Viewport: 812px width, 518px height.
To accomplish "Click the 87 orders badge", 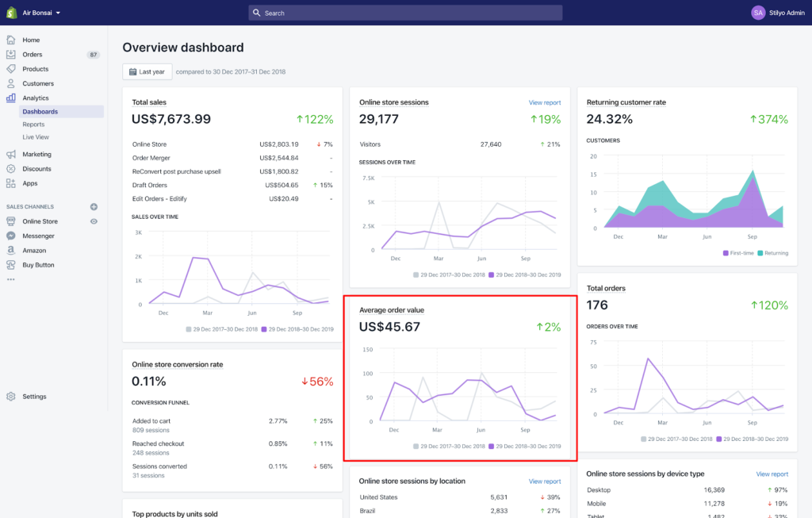I will pos(94,55).
